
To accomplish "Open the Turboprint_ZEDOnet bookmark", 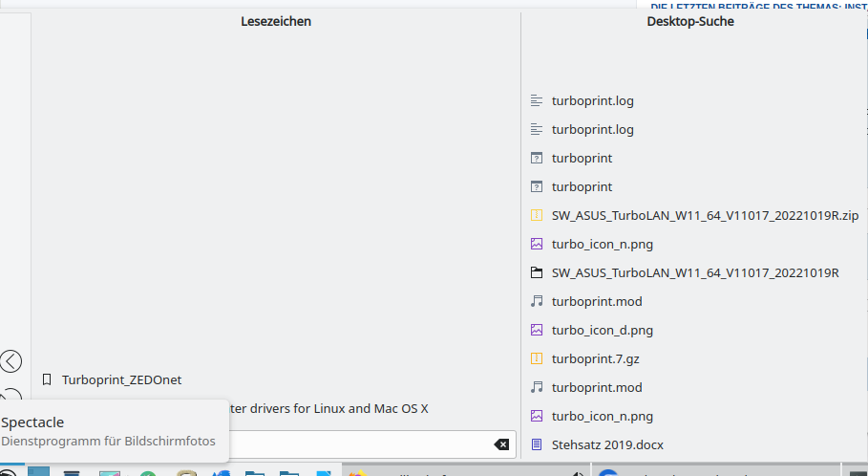I will [121, 379].
